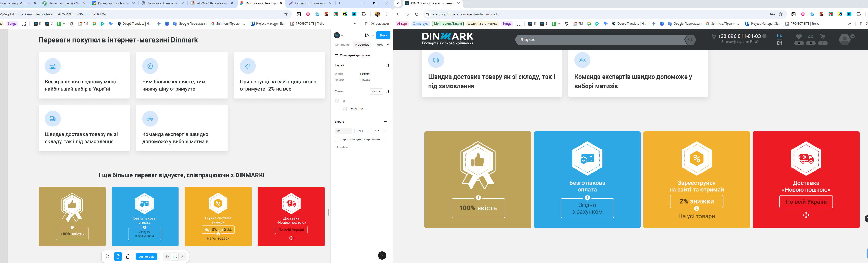This screenshot has height=263, width=868.
Task: Open the Hex color format dropdown
Action: pyautogui.click(x=376, y=92)
